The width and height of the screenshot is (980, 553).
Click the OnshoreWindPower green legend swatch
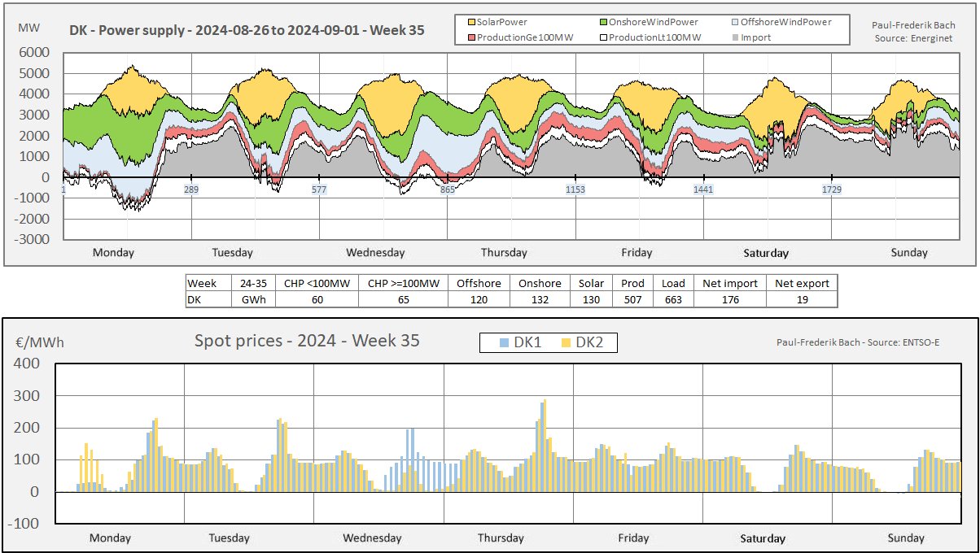point(604,23)
